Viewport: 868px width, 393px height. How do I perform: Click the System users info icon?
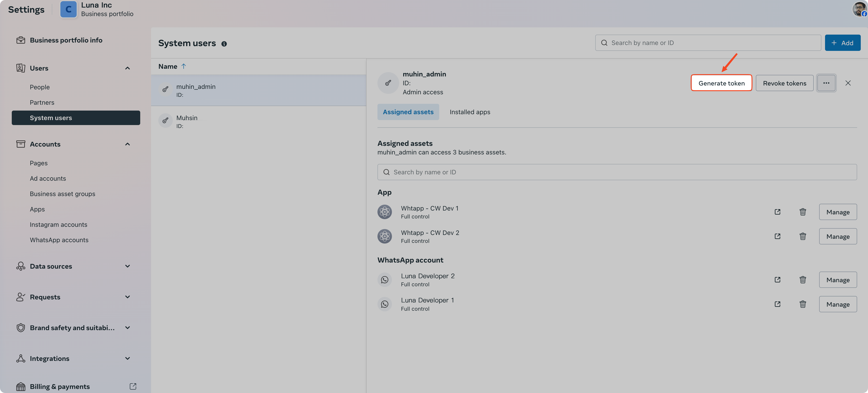pos(224,44)
